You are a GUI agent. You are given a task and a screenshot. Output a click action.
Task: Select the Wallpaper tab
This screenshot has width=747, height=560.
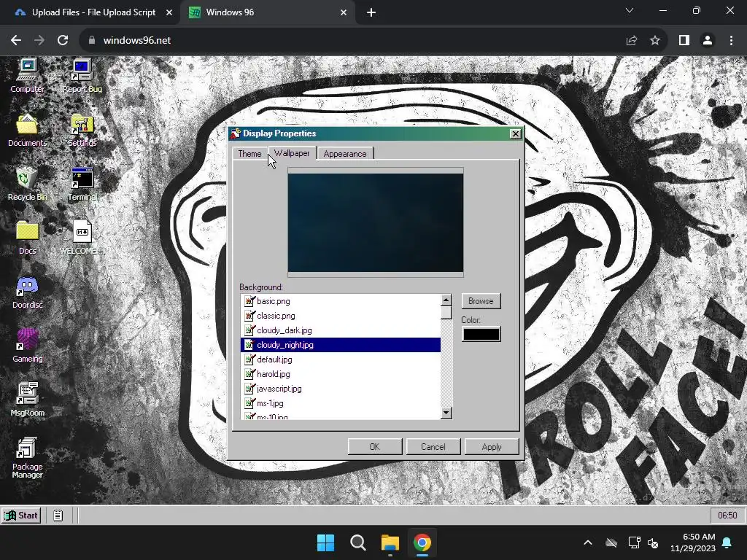pos(292,153)
